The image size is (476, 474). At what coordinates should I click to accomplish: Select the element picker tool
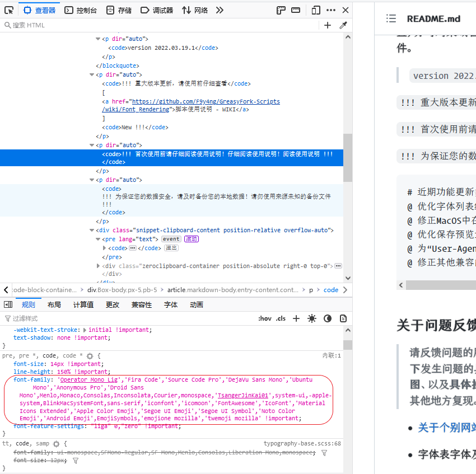coord(8,10)
